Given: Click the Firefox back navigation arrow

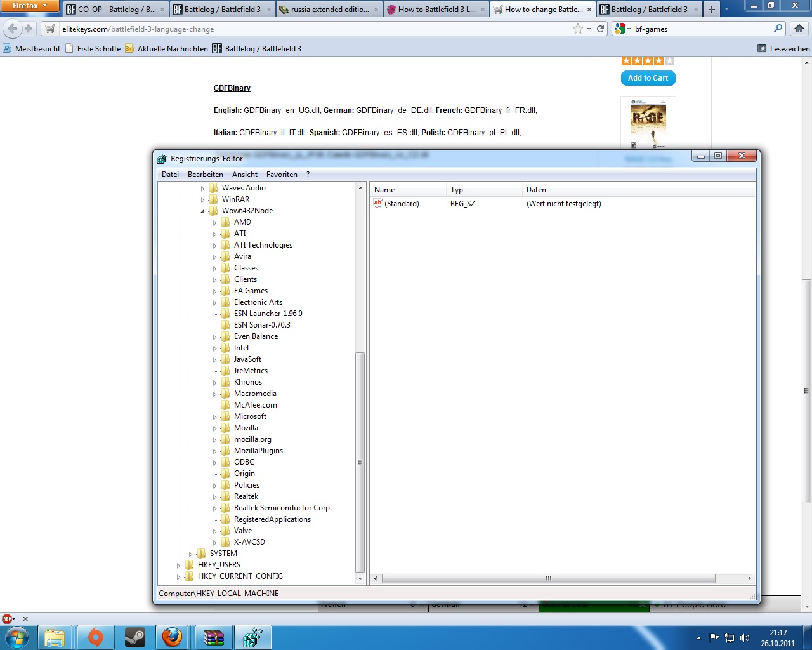Looking at the screenshot, I should point(13,29).
